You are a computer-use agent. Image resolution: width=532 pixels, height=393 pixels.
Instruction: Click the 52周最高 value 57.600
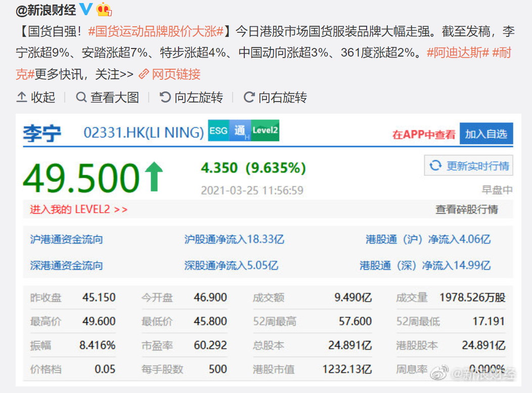(355, 321)
